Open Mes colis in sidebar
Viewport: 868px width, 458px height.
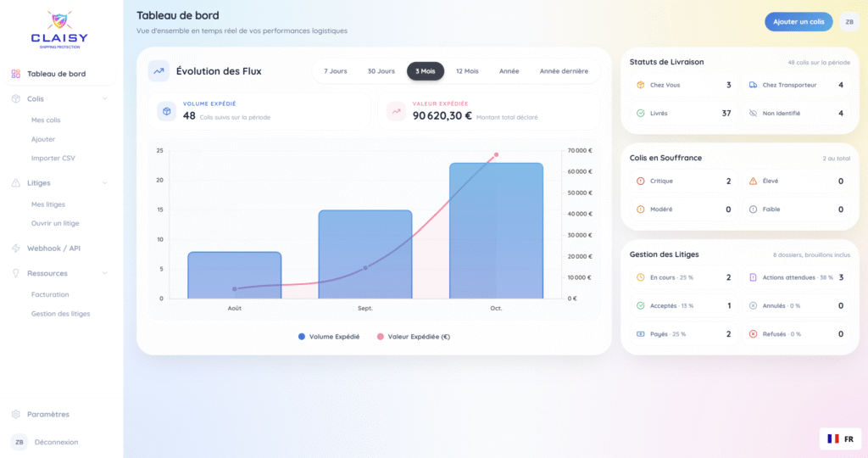46,120
